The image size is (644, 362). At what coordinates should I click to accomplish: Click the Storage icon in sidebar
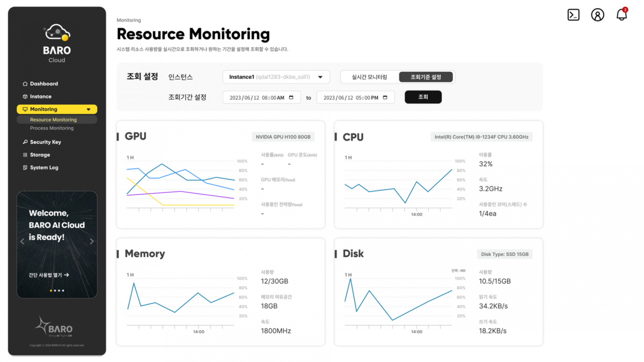25,155
